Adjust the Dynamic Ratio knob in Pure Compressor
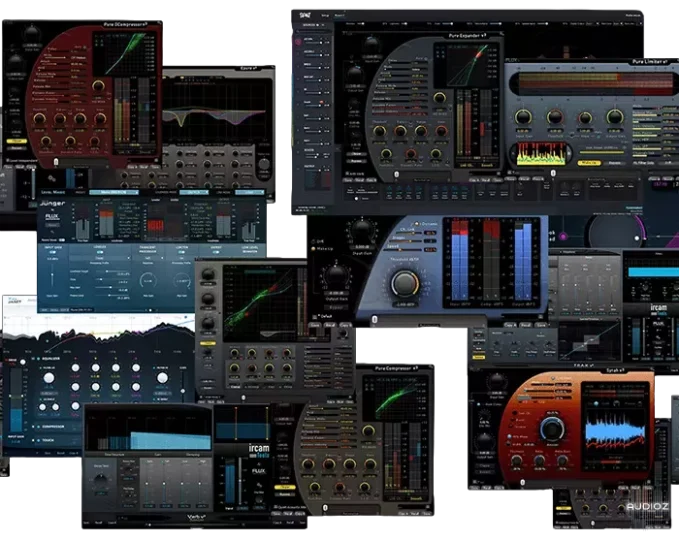The height and width of the screenshot is (540, 679). click(x=340, y=488)
